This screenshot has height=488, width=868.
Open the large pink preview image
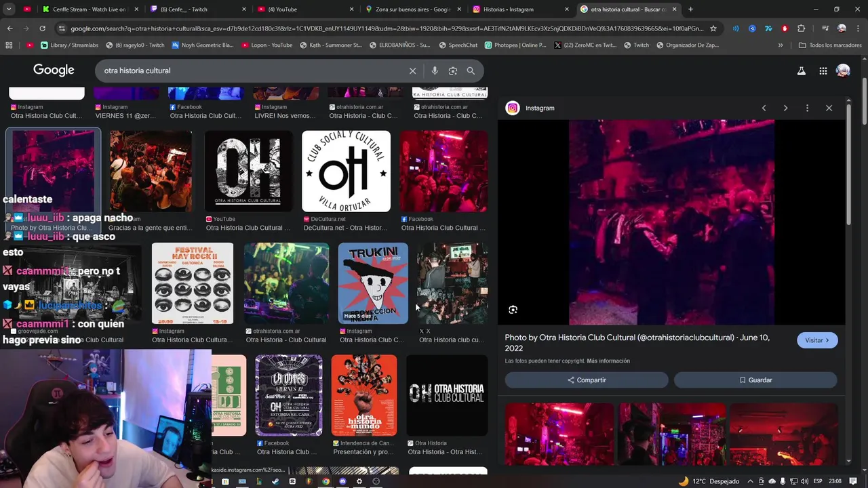671,222
